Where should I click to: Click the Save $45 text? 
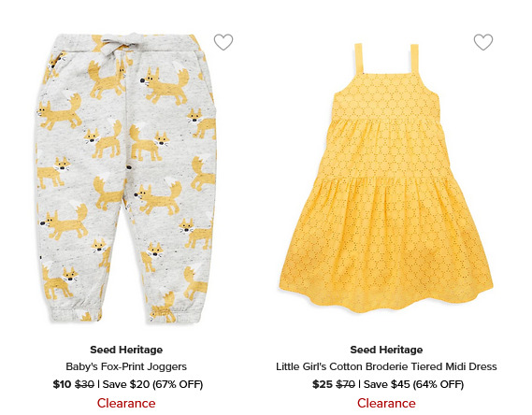click(x=387, y=384)
